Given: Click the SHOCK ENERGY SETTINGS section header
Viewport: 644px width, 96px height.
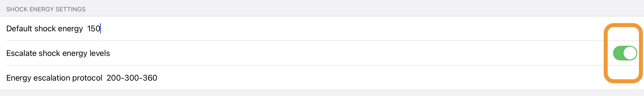Looking at the screenshot, I should pos(46,9).
